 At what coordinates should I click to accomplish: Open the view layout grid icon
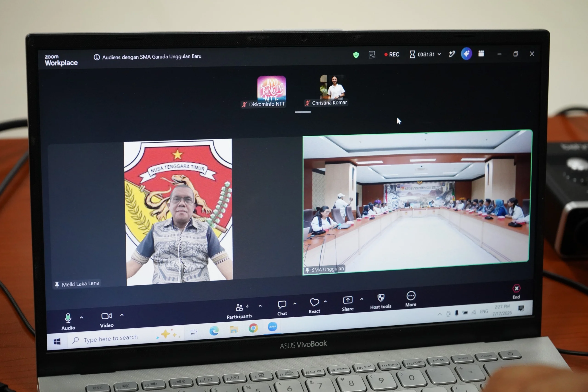481,54
